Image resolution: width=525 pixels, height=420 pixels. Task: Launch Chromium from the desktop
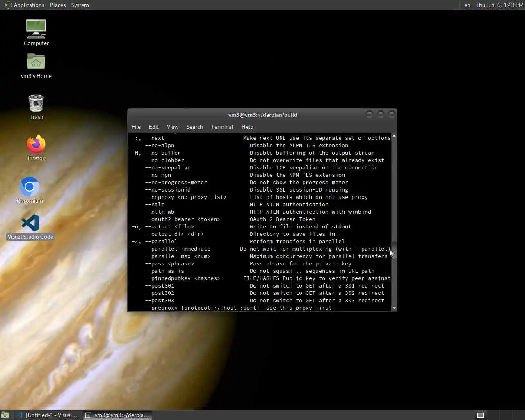coord(30,190)
